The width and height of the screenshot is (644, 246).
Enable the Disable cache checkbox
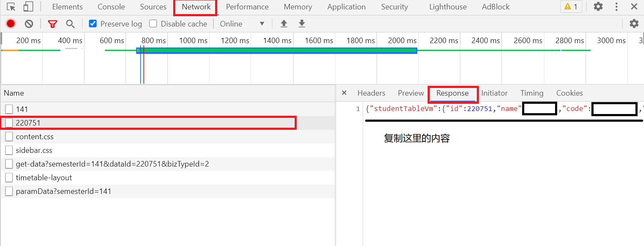pyautogui.click(x=153, y=23)
